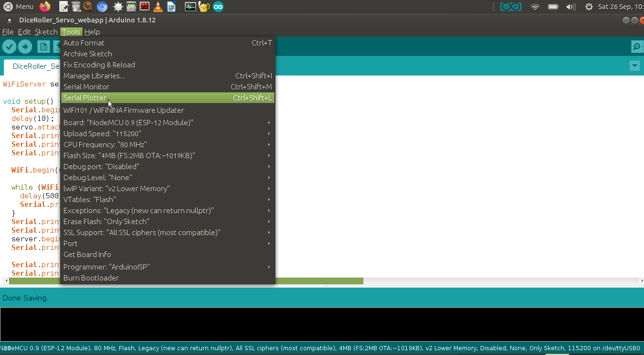Click the trash bin panel icon
The width and height of the screenshot is (644, 355).
(76, 7)
